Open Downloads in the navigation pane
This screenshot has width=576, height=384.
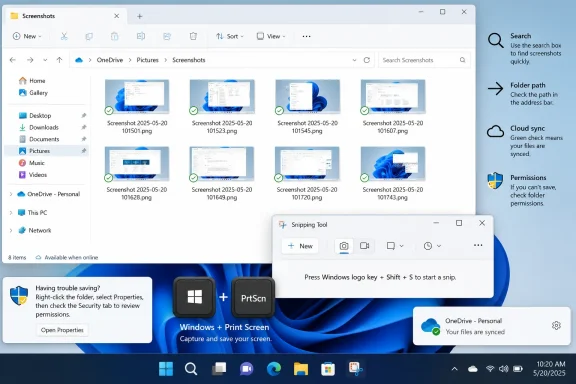[x=39, y=127]
